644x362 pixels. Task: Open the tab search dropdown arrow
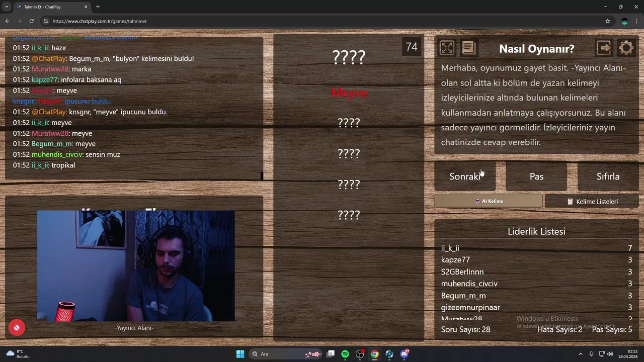(x=7, y=7)
